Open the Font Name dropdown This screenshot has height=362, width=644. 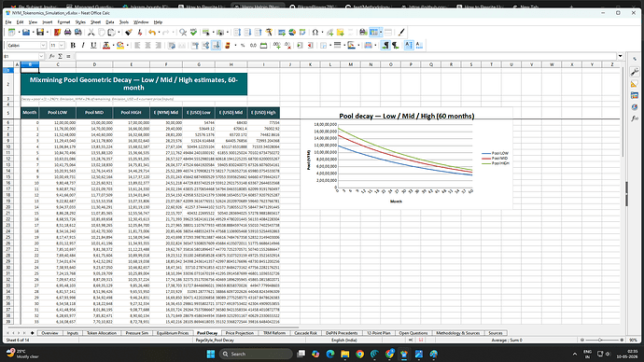click(43, 45)
